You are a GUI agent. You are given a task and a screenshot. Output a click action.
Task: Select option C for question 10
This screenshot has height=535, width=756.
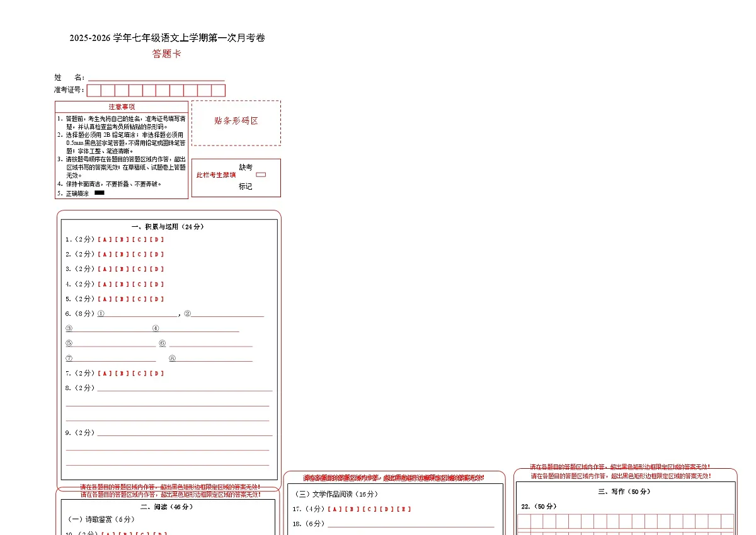(142, 532)
